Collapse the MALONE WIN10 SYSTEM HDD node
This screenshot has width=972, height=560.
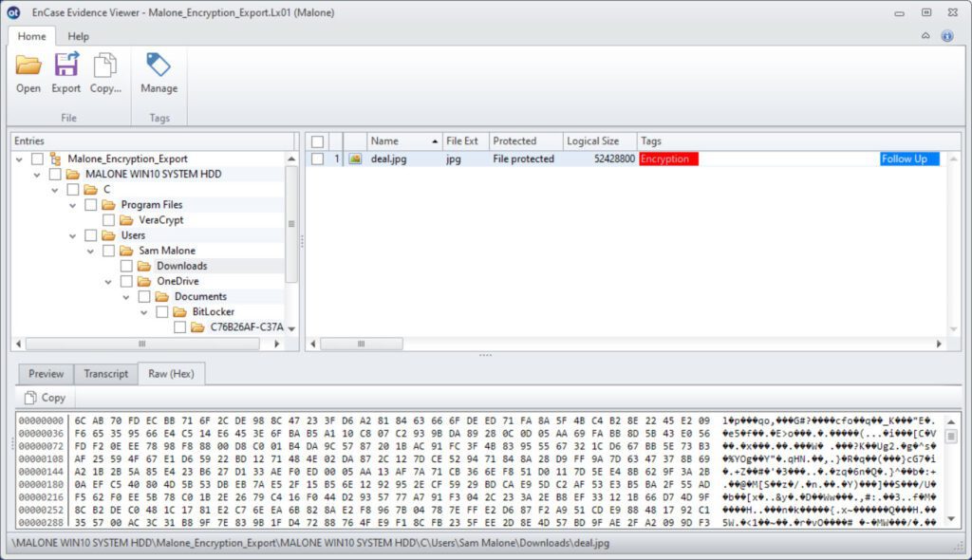point(37,175)
